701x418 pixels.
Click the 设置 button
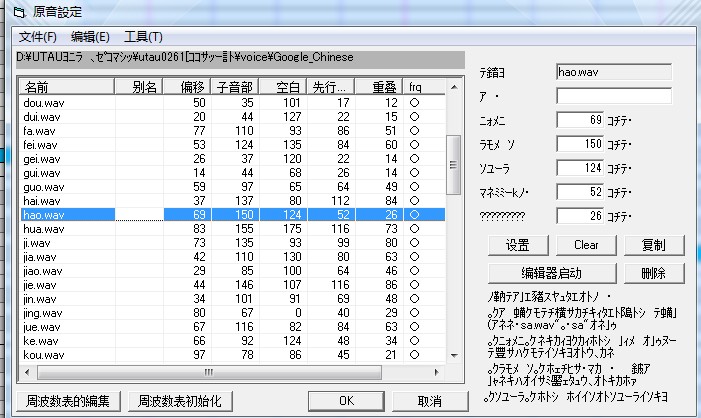pyautogui.click(x=518, y=245)
